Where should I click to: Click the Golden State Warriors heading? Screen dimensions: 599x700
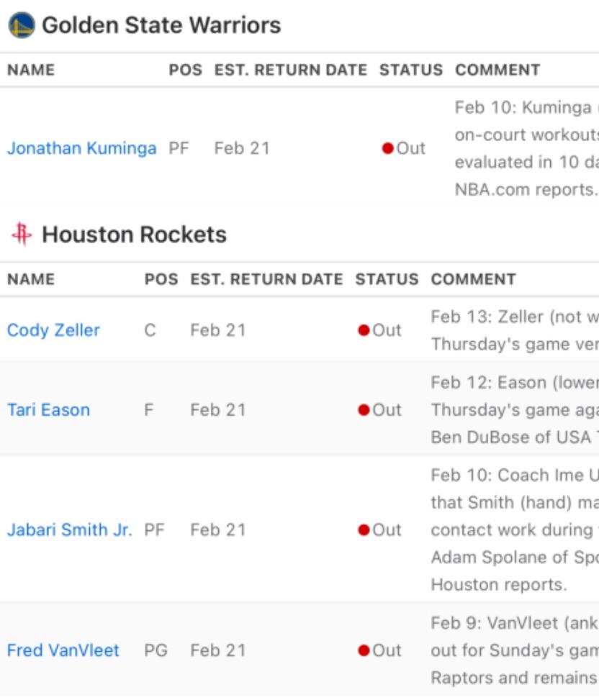tap(161, 25)
